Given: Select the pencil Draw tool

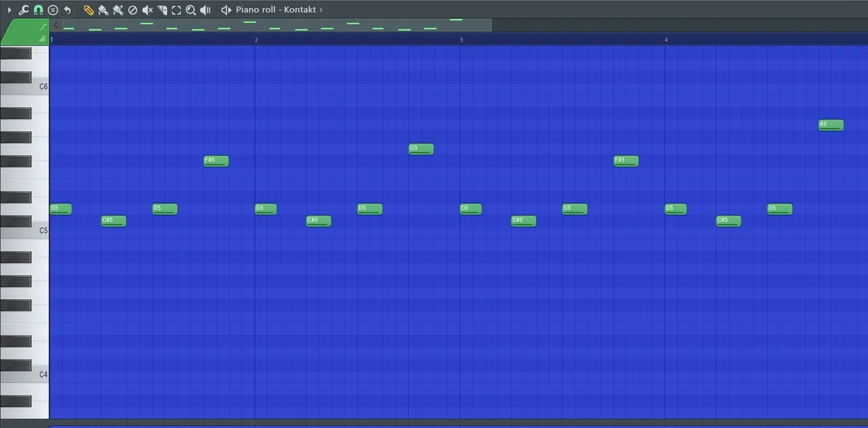Looking at the screenshot, I should tap(88, 10).
